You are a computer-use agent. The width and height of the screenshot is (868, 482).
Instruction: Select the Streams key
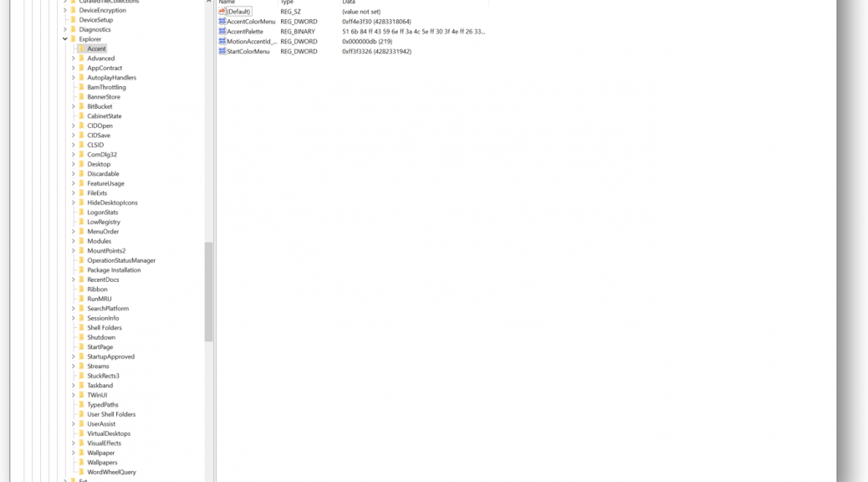point(98,367)
